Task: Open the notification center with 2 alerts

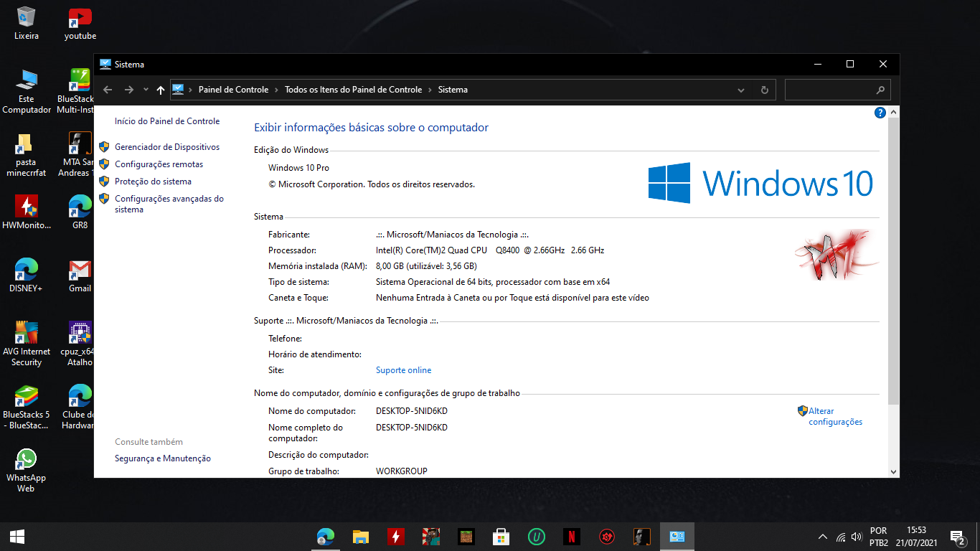Action: [957, 537]
